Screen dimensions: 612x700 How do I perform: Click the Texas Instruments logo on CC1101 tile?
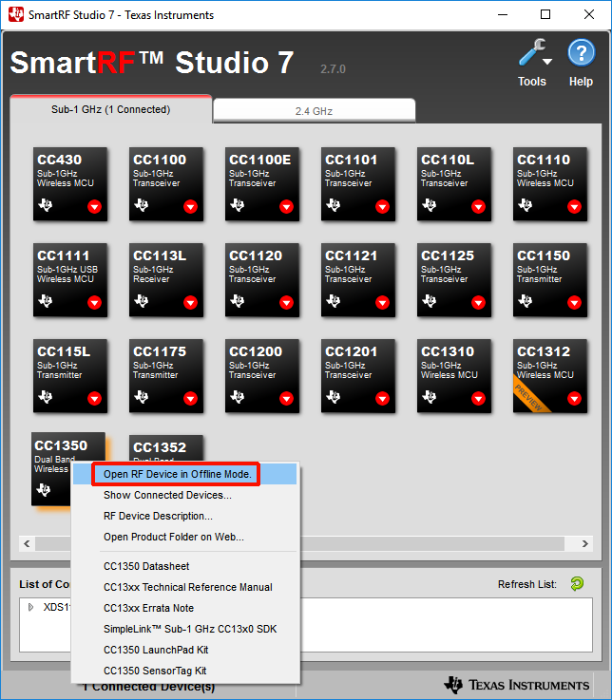334,206
